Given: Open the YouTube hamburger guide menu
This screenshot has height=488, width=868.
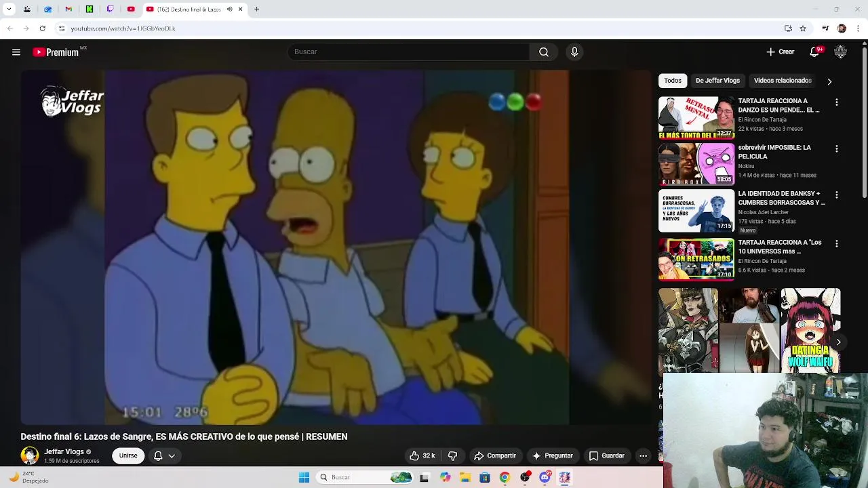Looking at the screenshot, I should pyautogui.click(x=16, y=52).
